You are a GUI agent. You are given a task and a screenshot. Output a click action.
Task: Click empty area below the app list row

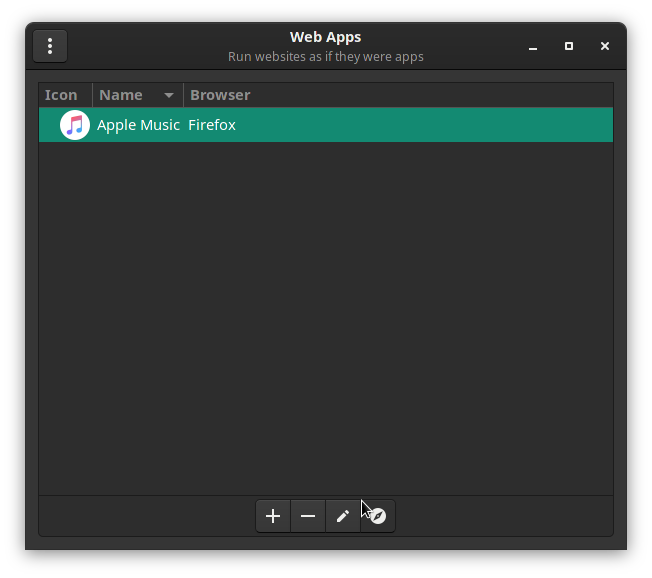point(326,318)
